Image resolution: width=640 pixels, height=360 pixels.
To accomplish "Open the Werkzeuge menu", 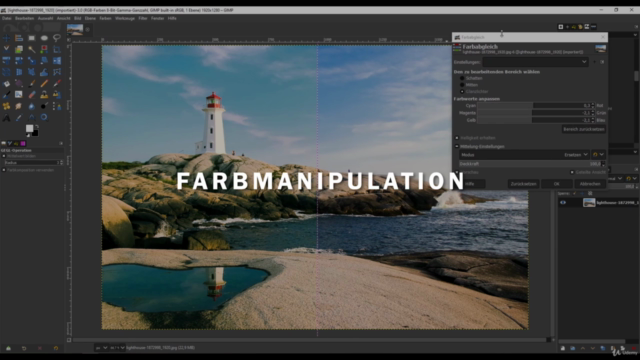I will (x=125, y=18).
